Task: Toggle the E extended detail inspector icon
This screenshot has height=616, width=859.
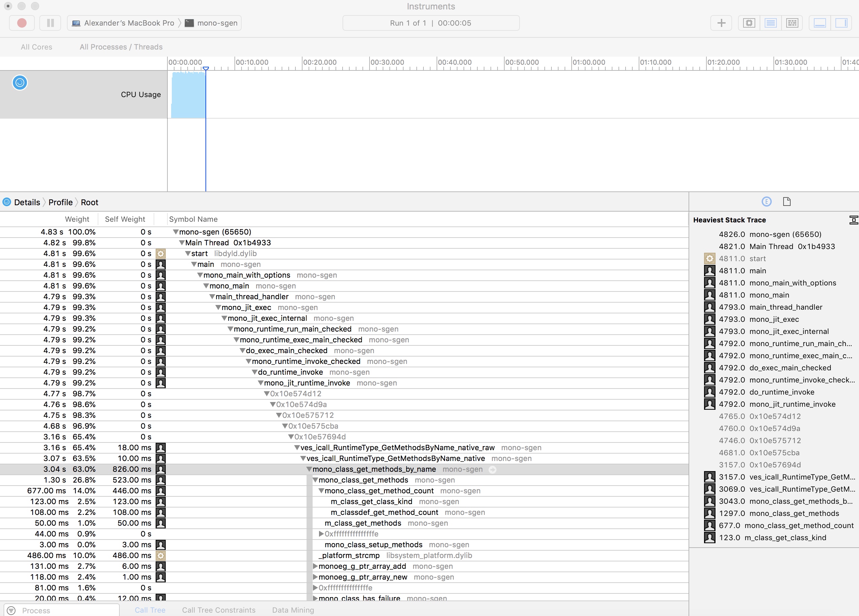Action: coord(766,202)
